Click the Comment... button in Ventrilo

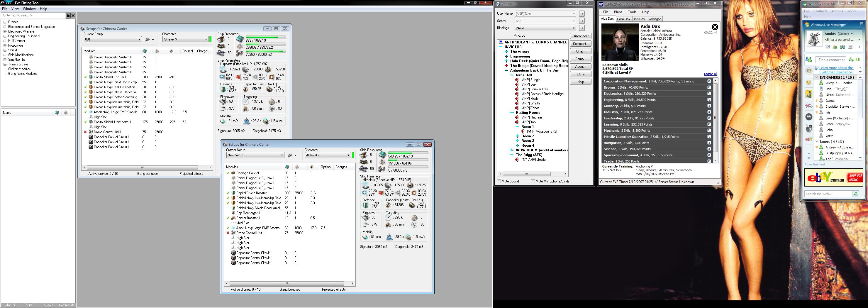click(581, 44)
